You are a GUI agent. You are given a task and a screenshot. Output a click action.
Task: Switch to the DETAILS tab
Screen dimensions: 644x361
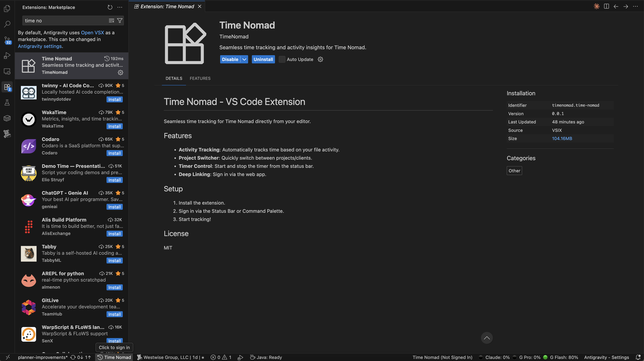point(174,78)
